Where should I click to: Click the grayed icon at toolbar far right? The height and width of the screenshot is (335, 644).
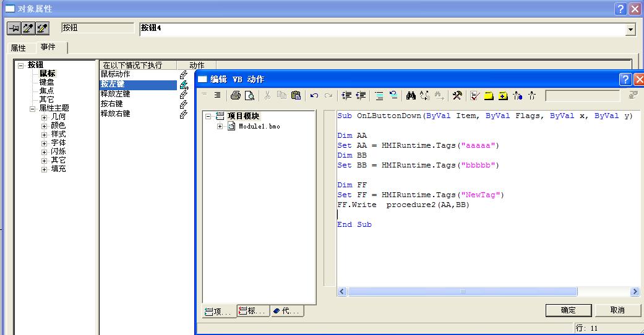tap(633, 95)
